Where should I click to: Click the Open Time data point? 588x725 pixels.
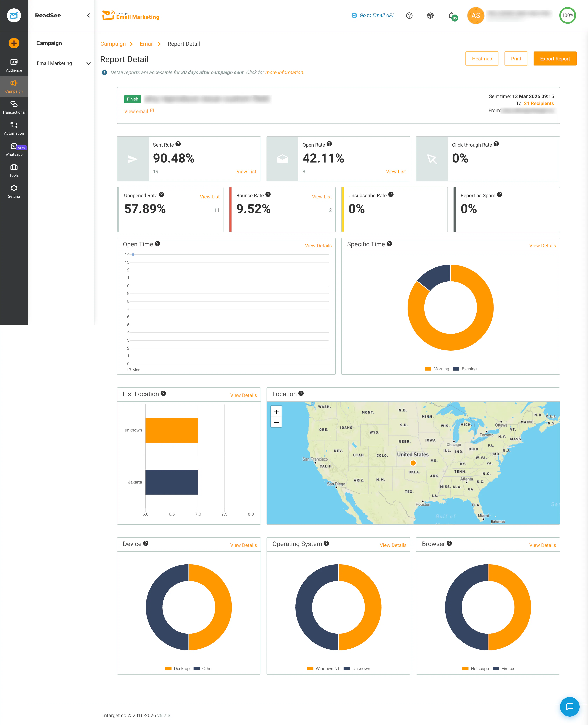(x=133, y=255)
